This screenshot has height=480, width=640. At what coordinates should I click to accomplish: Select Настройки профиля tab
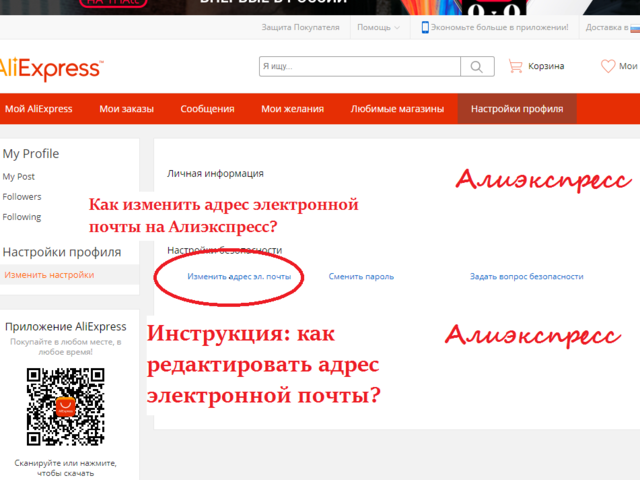pos(517,109)
